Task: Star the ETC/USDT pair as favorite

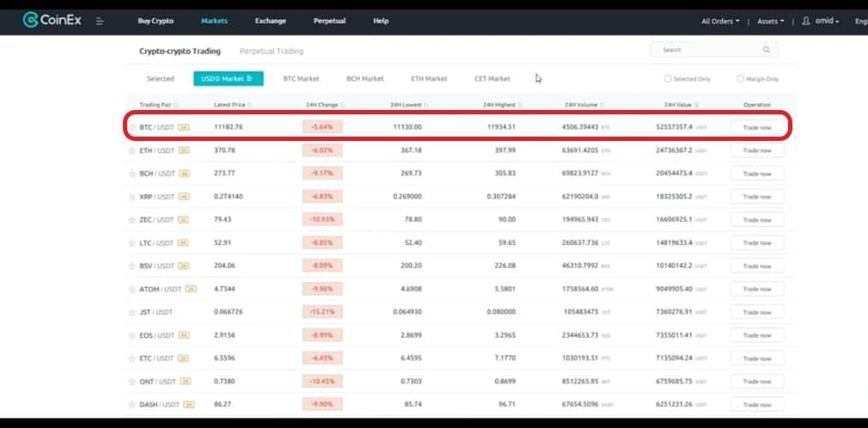Action: 131,358
